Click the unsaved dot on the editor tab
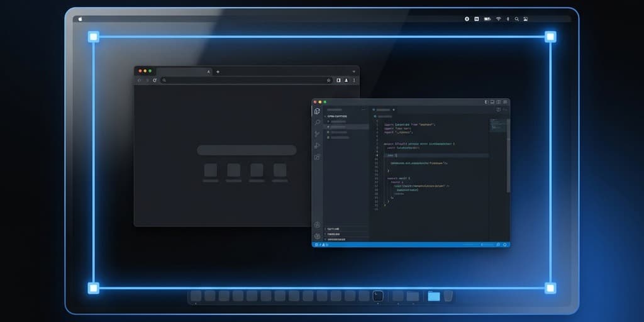This screenshot has width=644, height=322. (394, 109)
